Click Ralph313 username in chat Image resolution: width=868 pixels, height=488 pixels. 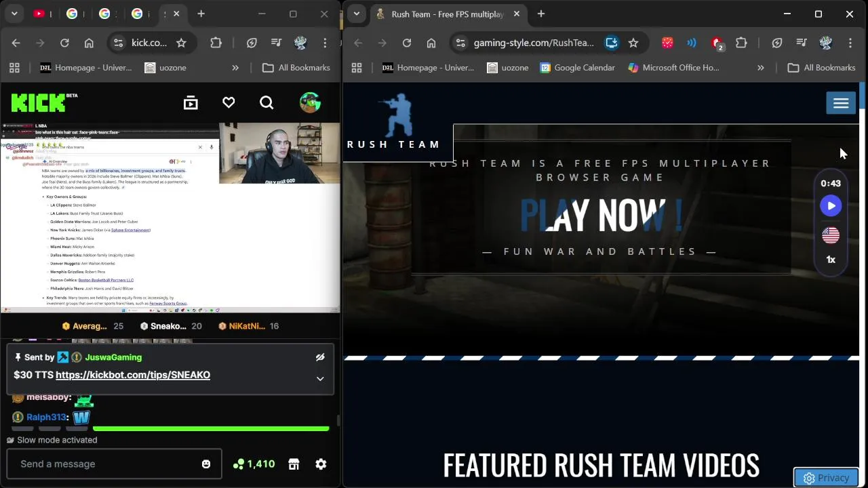coord(46,418)
